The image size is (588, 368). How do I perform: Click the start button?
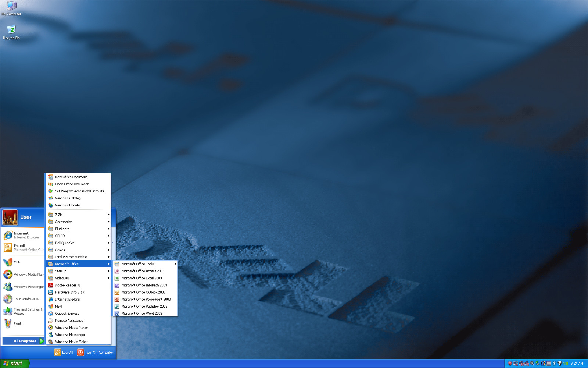(15, 364)
